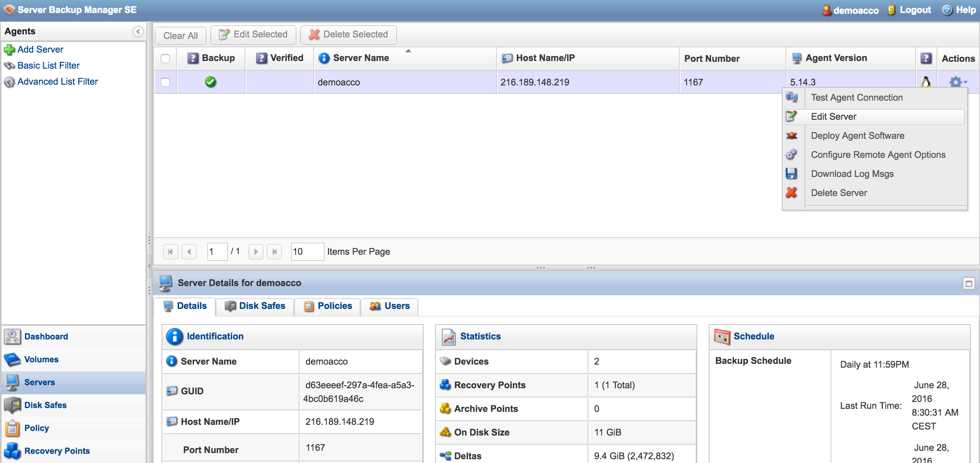Select the Recovery Points sidebar icon
Image resolution: width=980 pixels, height=463 pixels.
point(12,450)
